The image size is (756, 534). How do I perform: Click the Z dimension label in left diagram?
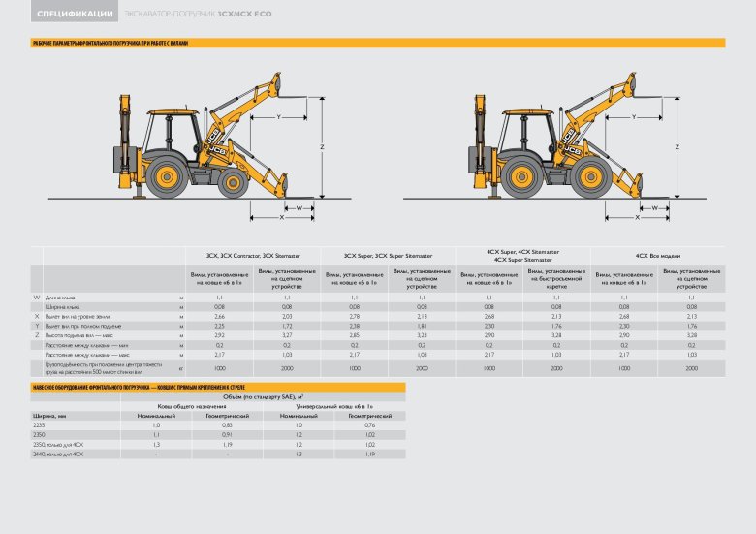(x=320, y=147)
